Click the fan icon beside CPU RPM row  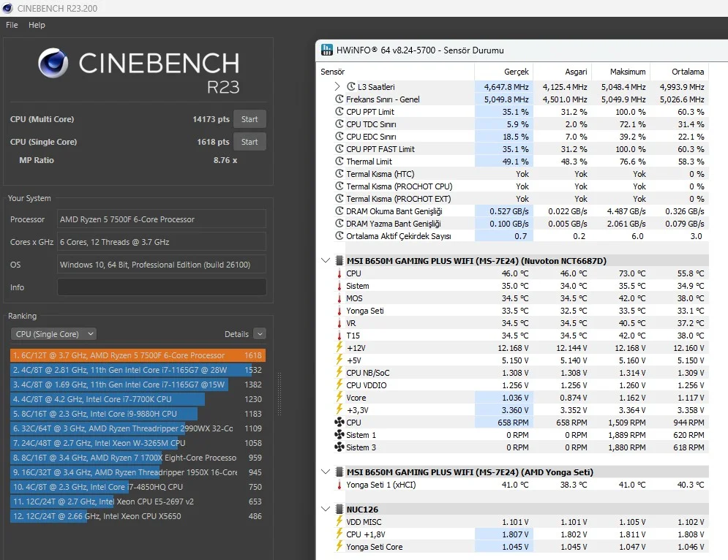[x=339, y=423]
